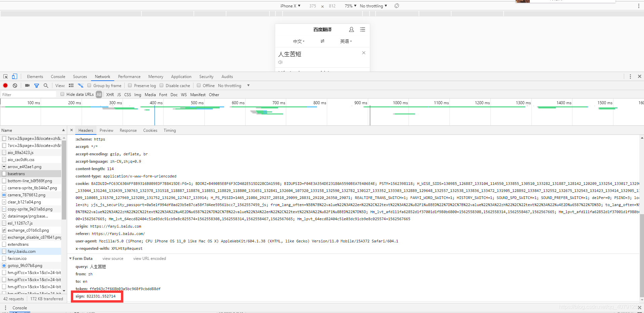
Task: Open the Application panel
Action: point(181,77)
